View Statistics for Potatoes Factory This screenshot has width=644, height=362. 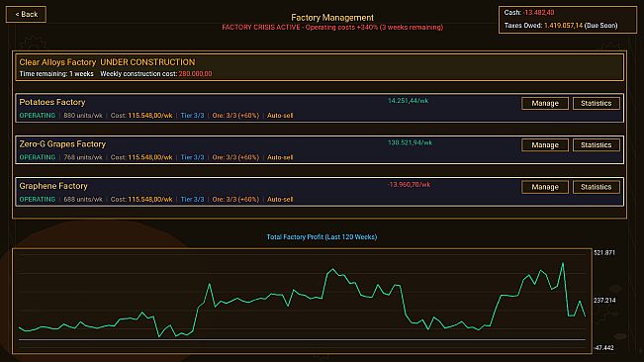point(596,104)
